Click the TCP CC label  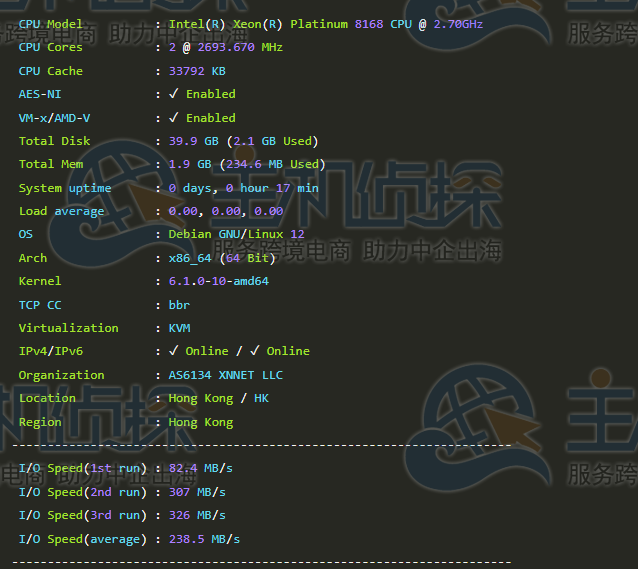[40, 305]
